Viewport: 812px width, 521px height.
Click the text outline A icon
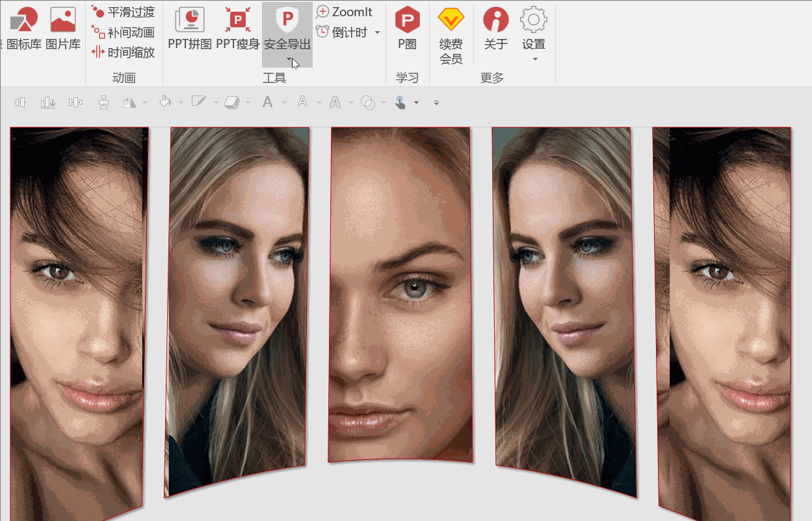302,101
